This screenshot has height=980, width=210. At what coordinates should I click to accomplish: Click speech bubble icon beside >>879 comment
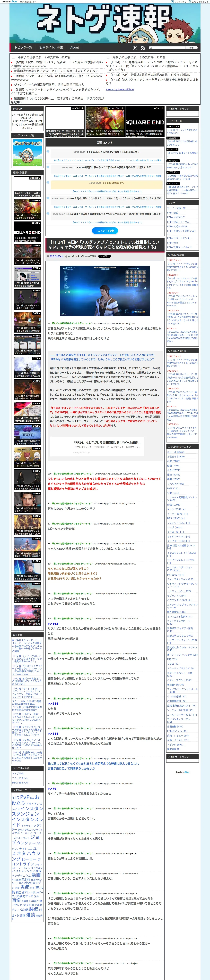click(x=48, y=167)
